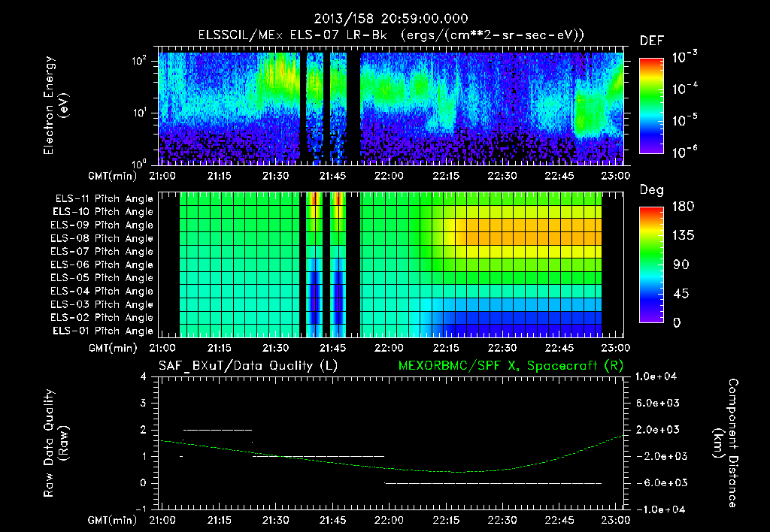Click 23:00 time label under the energy spectrogram

(x=615, y=176)
